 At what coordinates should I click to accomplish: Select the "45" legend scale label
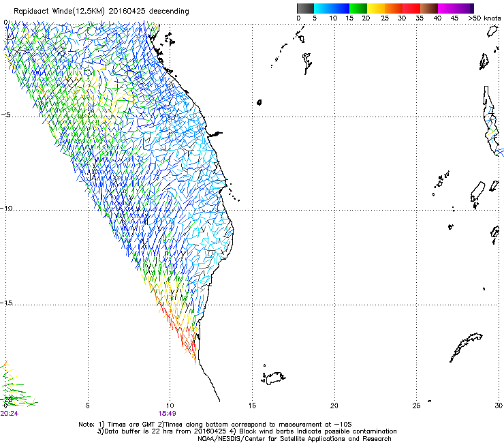[x=454, y=18]
